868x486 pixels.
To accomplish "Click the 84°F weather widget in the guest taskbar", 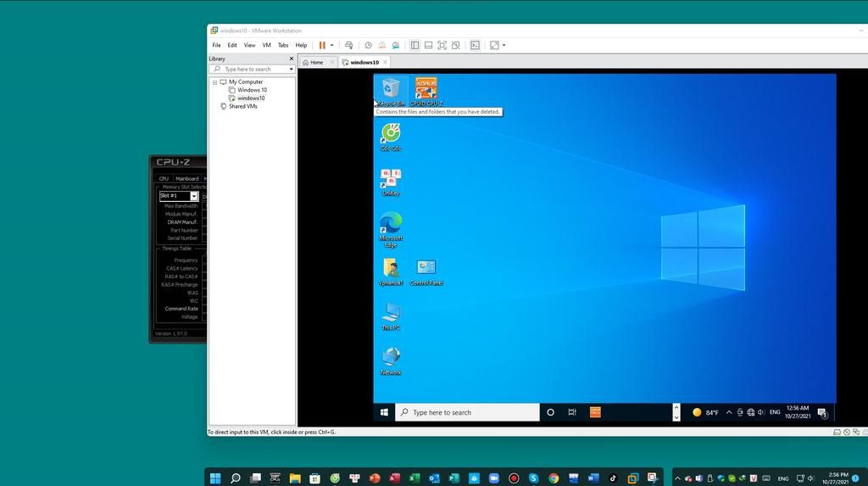I will point(705,412).
